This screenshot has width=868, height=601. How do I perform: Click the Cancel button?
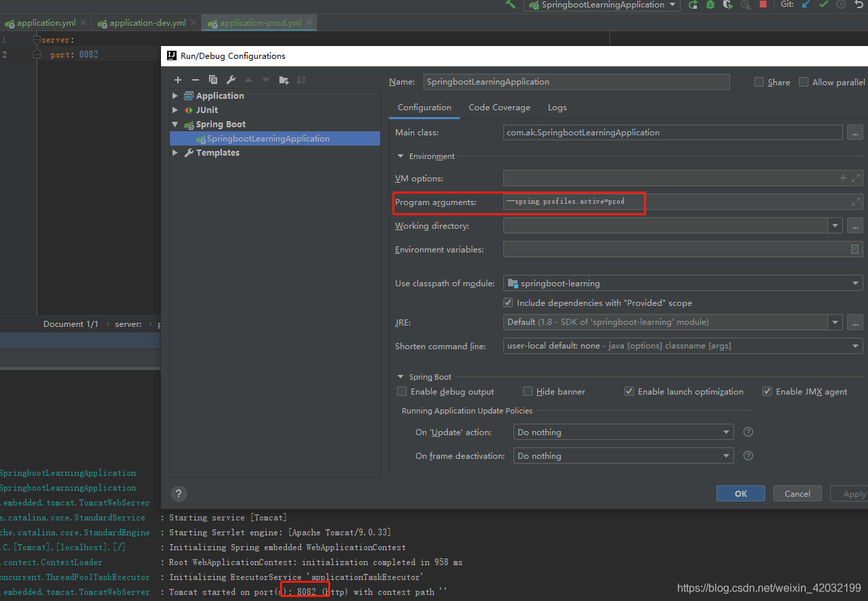pos(798,493)
